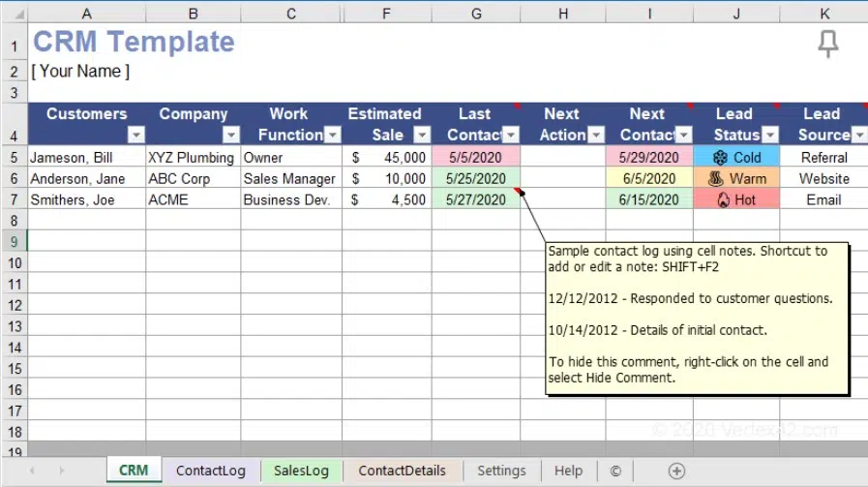
Task: Select the cell 'ACME'
Action: tap(194, 199)
